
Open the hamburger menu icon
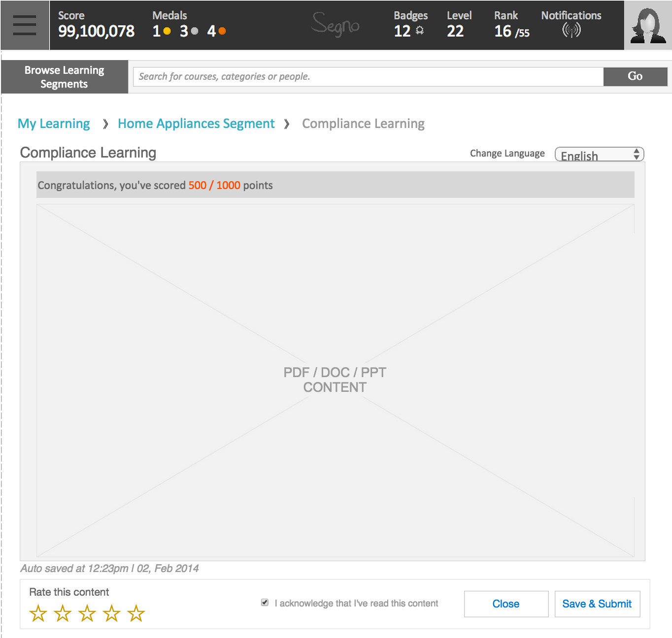[25, 25]
